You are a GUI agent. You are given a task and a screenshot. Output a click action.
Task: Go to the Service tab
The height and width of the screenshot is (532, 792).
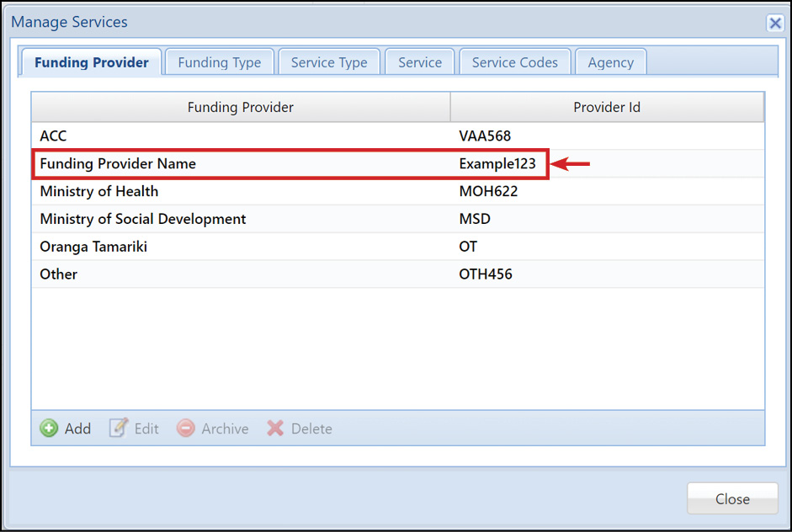tap(420, 62)
